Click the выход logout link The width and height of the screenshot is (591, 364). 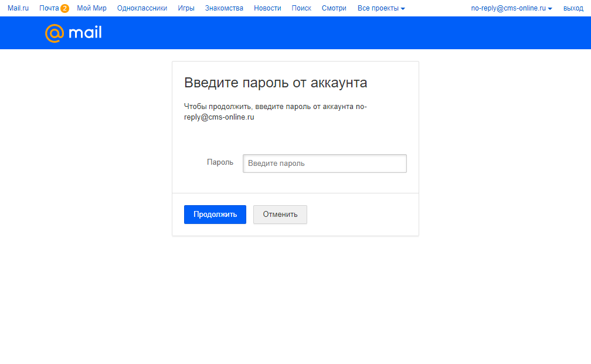coord(573,8)
